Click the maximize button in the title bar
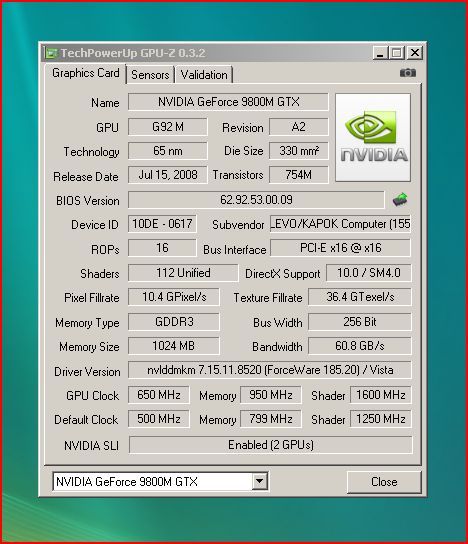 coord(397,53)
